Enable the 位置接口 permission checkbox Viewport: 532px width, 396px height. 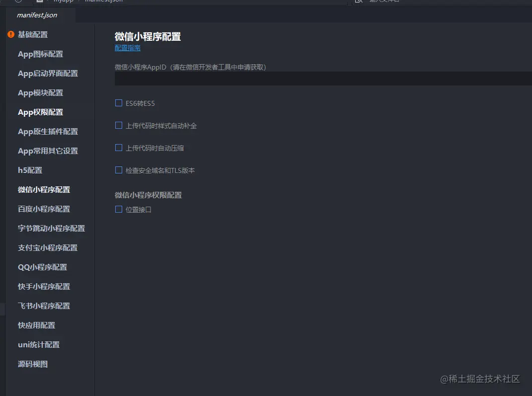[118, 209]
